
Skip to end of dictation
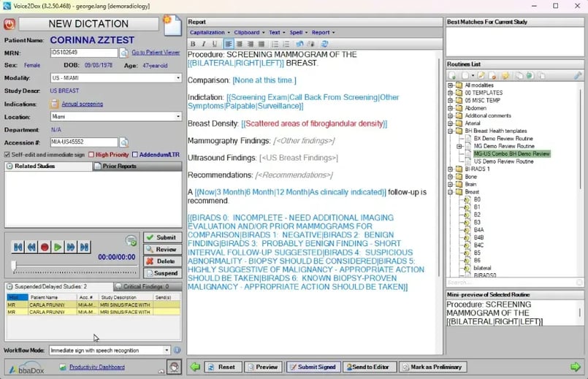(x=85, y=247)
